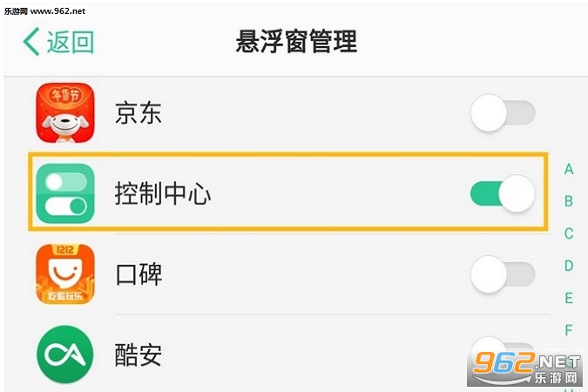
Task: Tap the 口碑 app icon
Action: click(65, 274)
